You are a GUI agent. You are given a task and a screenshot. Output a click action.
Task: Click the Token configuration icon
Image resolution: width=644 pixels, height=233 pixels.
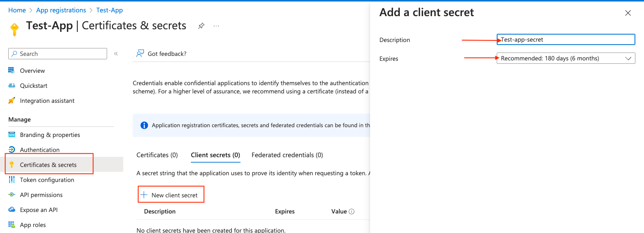(12, 180)
